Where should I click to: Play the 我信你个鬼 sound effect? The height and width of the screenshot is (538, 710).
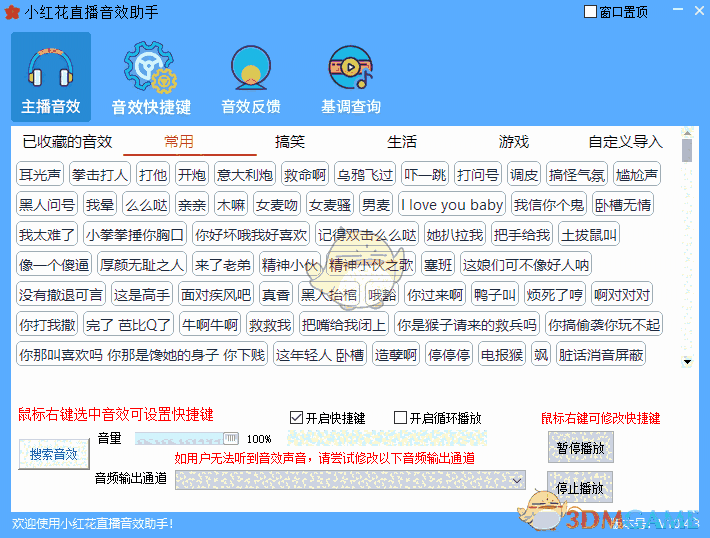549,205
